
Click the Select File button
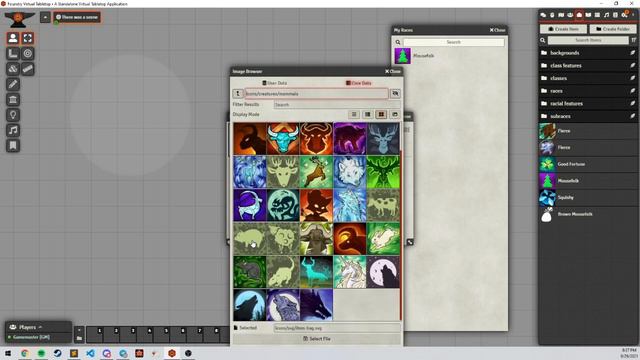[x=317, y=339]
